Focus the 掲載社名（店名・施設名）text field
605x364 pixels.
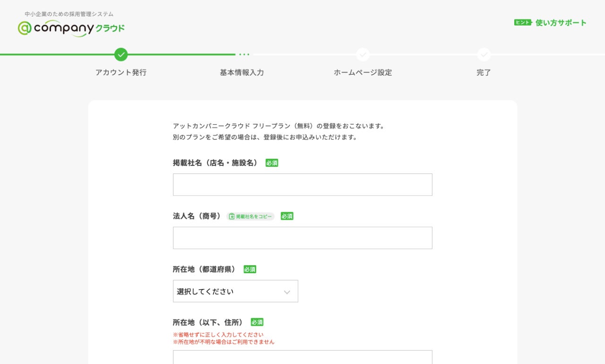coord(302,185)
